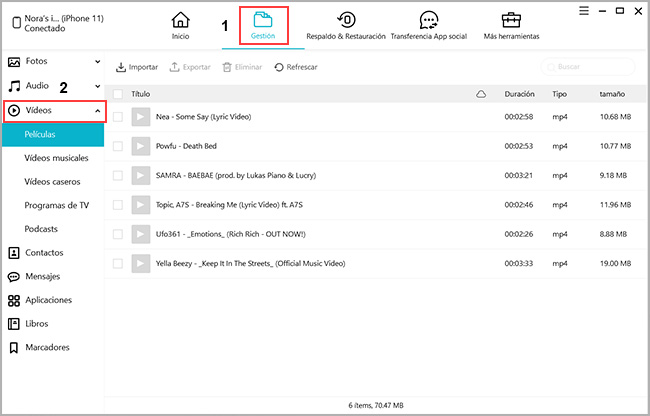Sort by the Duración column header
Image resolution: width=650 pixels, height=416 pixels.
(519, 94)
